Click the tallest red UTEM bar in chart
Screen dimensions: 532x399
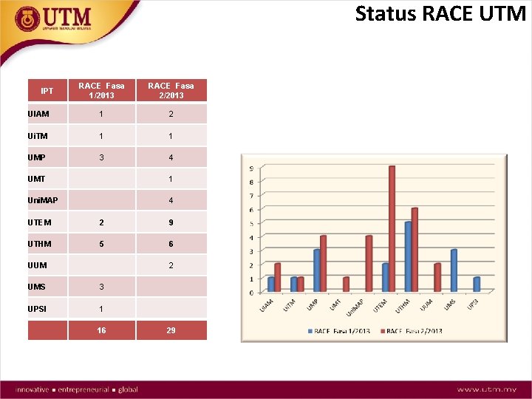(x=392, y=228)
